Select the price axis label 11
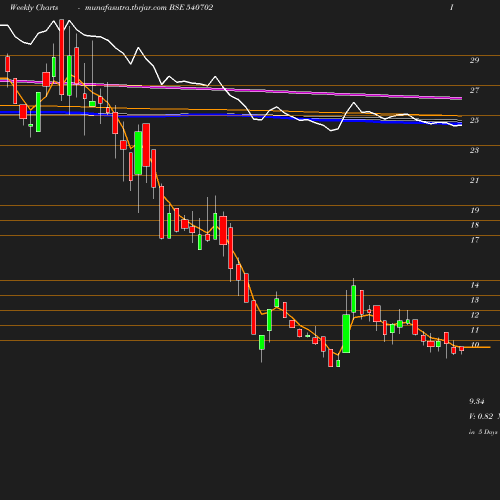Screen dimensions: 500x500 tap(475, 330)
